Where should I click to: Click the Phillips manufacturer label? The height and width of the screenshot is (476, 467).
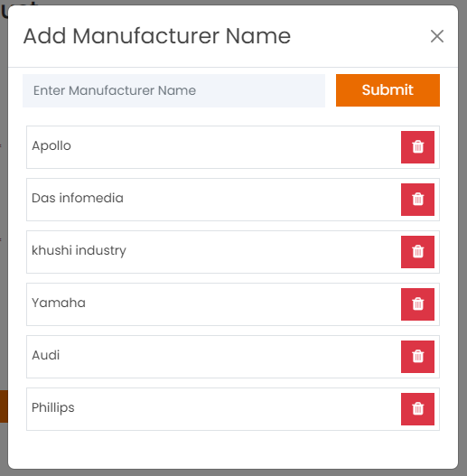tap(53, 408)
